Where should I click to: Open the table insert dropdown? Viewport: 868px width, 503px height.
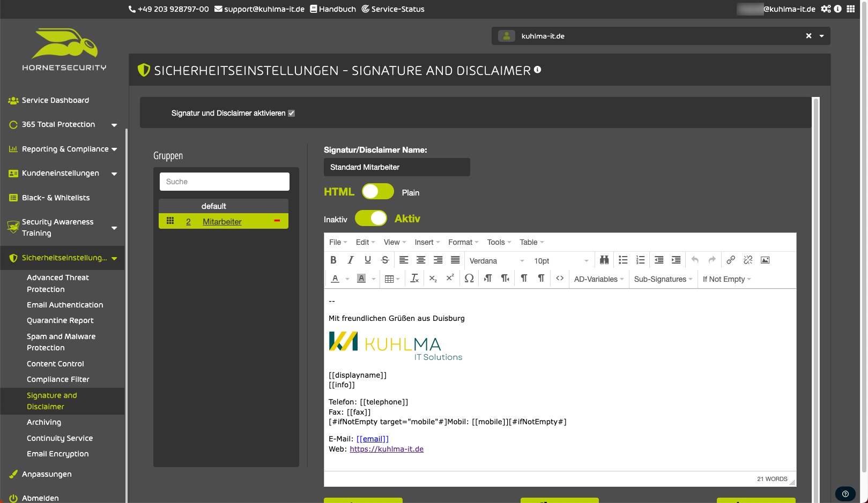pos(392,279)
